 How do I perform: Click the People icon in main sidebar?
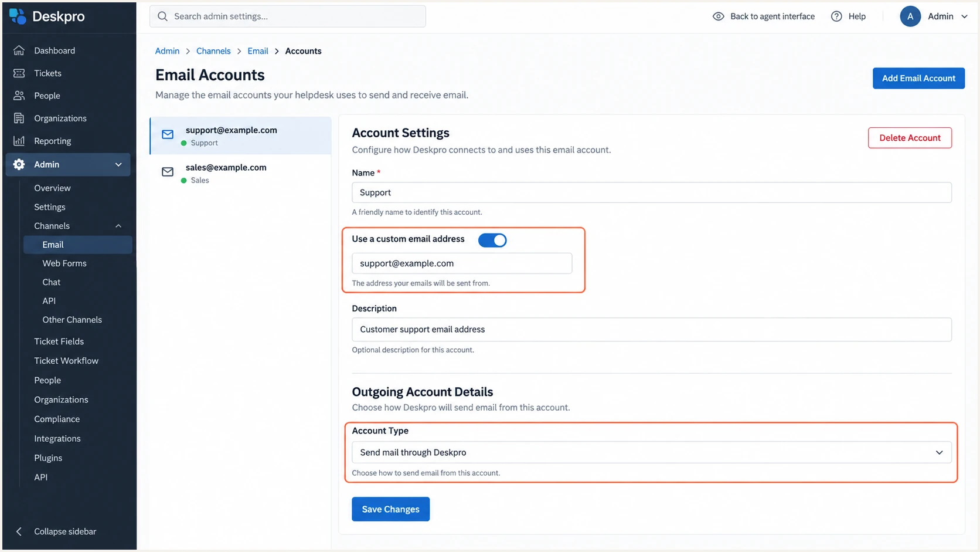19,96
